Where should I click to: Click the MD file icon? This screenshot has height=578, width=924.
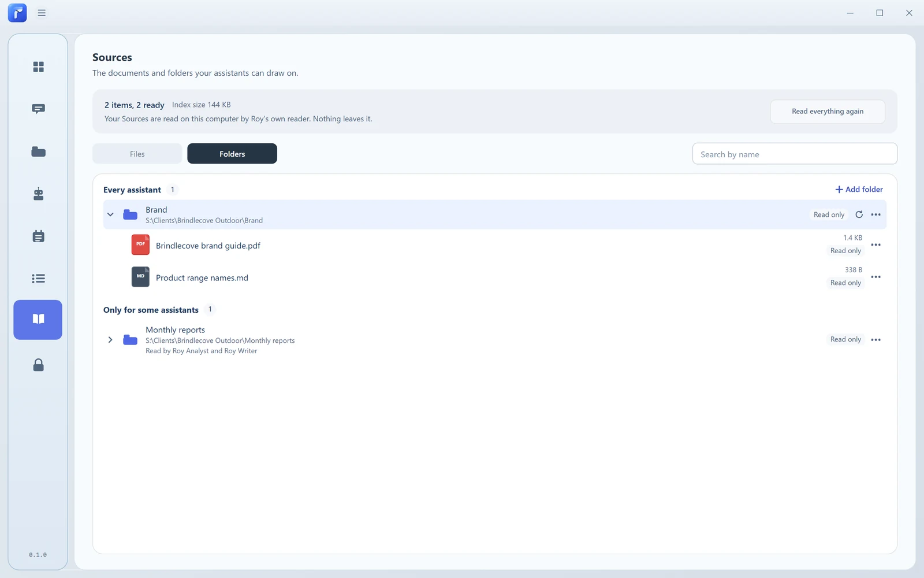coord(140,277)
